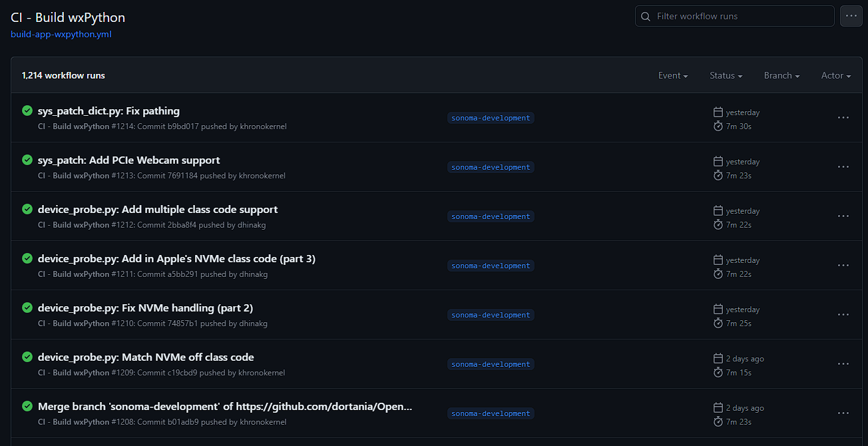Click the stopwatch icon next to 7m 25s
This screenshot has height=446, width=868.
(718, 323)
